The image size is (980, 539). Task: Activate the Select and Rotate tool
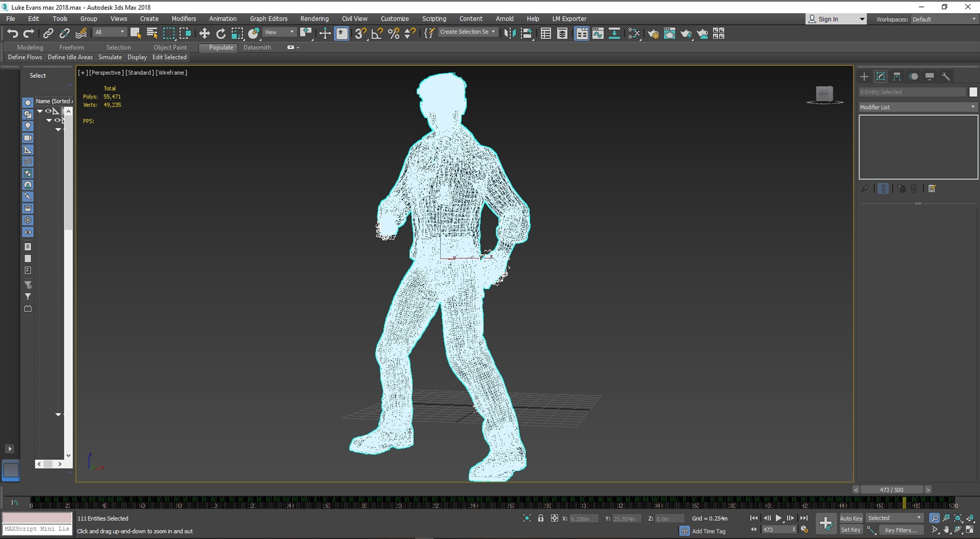coord(221,33)
